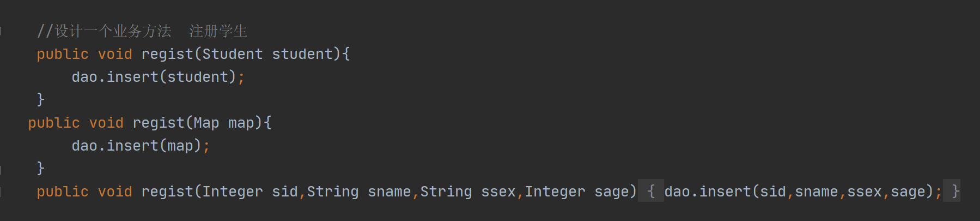Image resolution: width=980 pixels, height=221 pixels.
Task: Select the Student type in the first regist signature
Action: click(233, 54)
